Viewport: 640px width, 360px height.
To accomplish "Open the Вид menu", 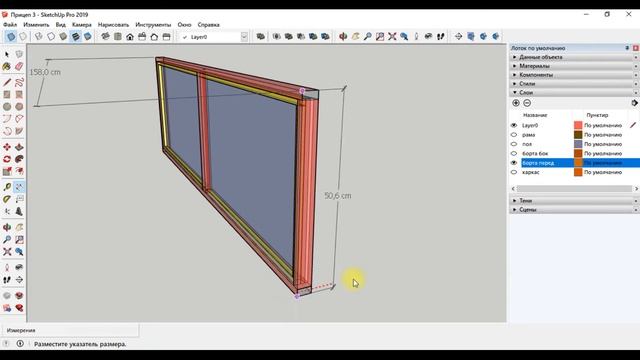I will pos(60,25).
